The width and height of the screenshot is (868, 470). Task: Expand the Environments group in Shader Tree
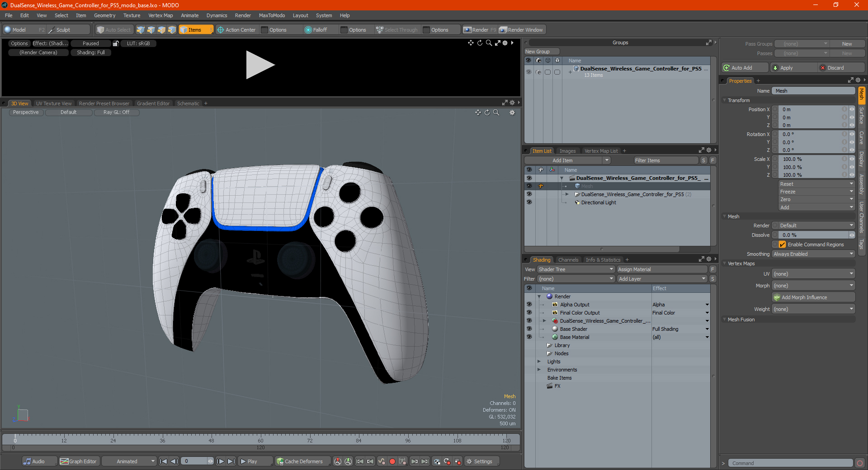pos(539,370)
